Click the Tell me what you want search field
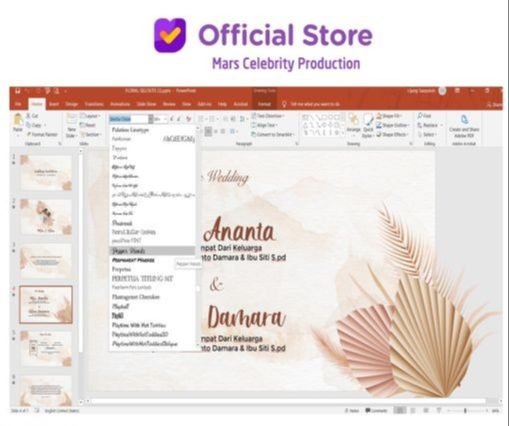Viewport: 509px width, 426px height. coord(315,104)
